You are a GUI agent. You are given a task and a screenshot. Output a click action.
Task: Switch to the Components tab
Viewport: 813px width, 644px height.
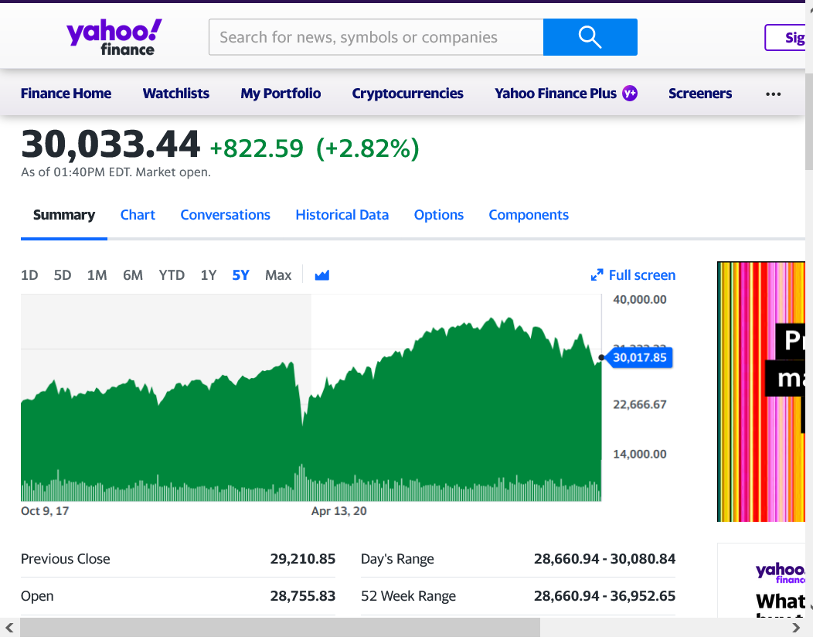(529, 215)
